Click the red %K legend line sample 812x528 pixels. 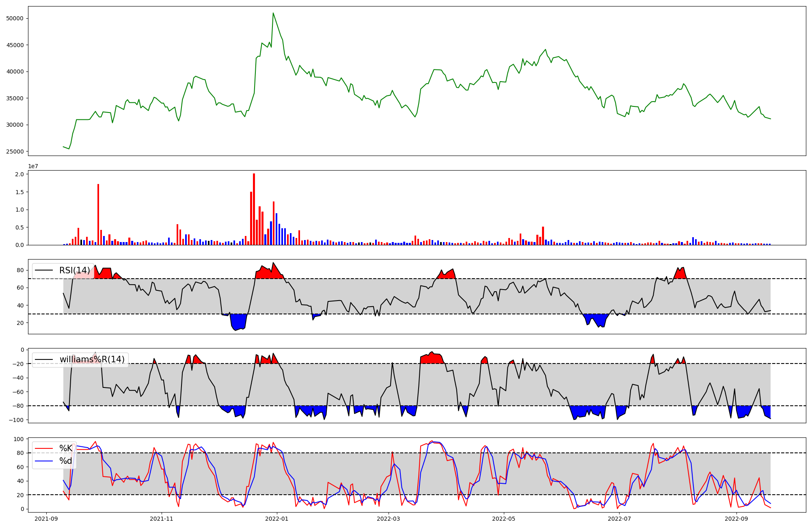(x=44, y=448)
